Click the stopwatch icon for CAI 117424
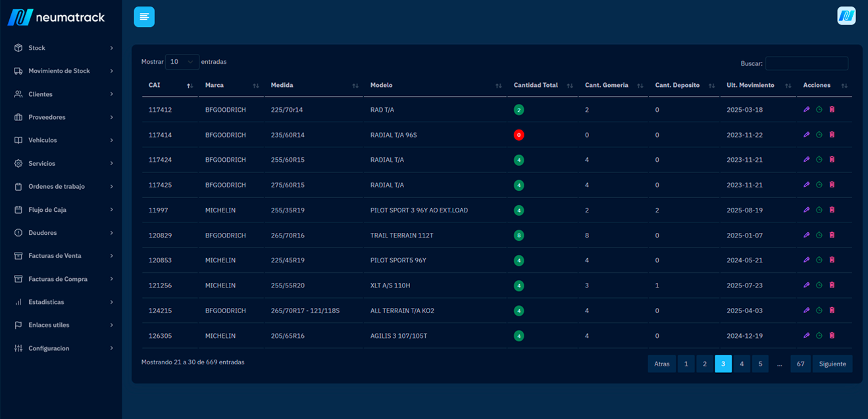Image resolution: width=868 pixels, height=419 pixels. [819, 159]
